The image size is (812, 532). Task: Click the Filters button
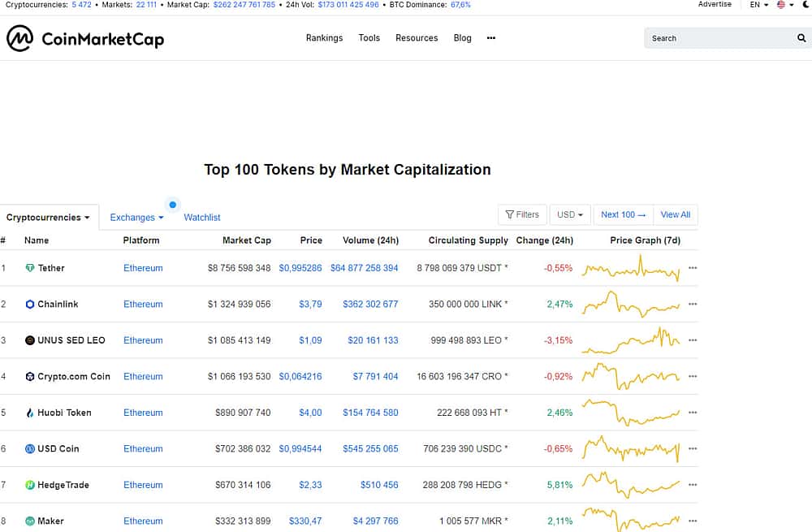522,214
